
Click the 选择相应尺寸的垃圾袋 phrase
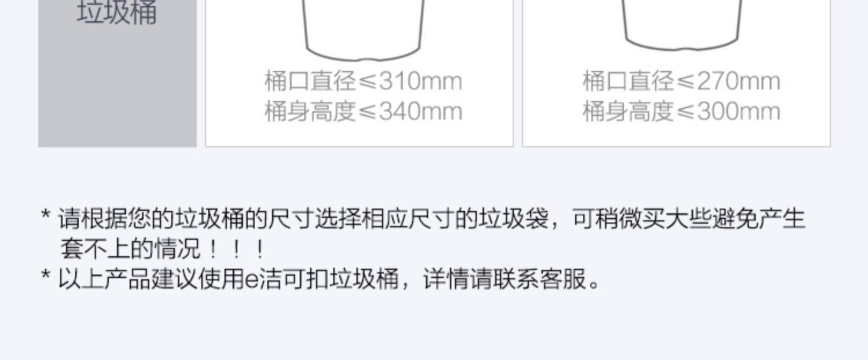click(x=432, y=220)
